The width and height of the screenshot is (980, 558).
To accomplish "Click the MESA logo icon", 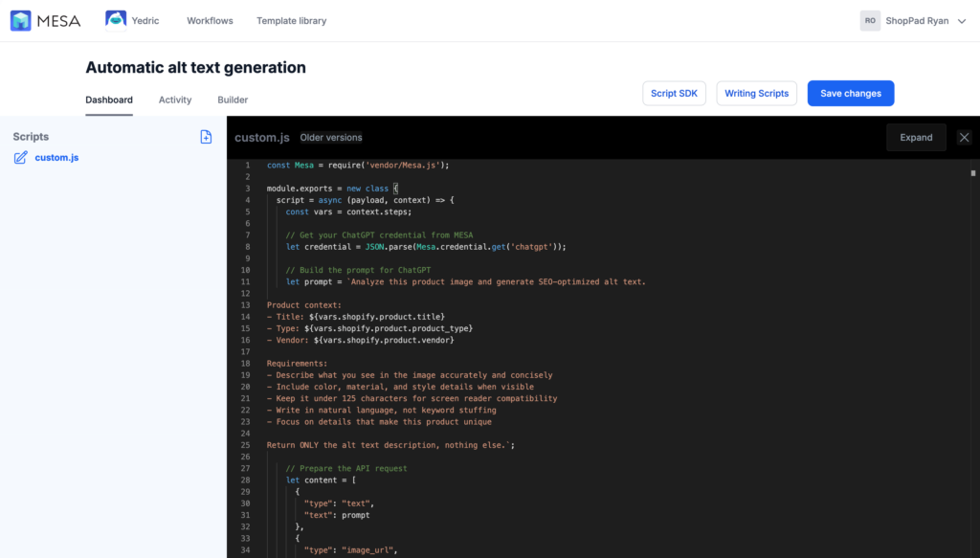I will 19,20.
